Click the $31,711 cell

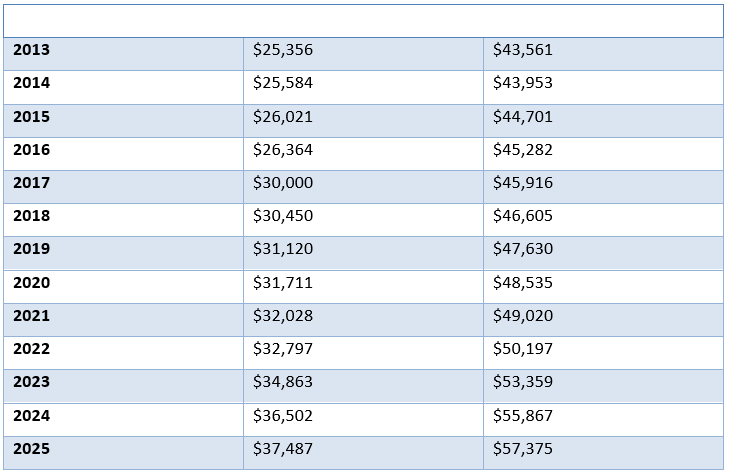tap(283, 283)
